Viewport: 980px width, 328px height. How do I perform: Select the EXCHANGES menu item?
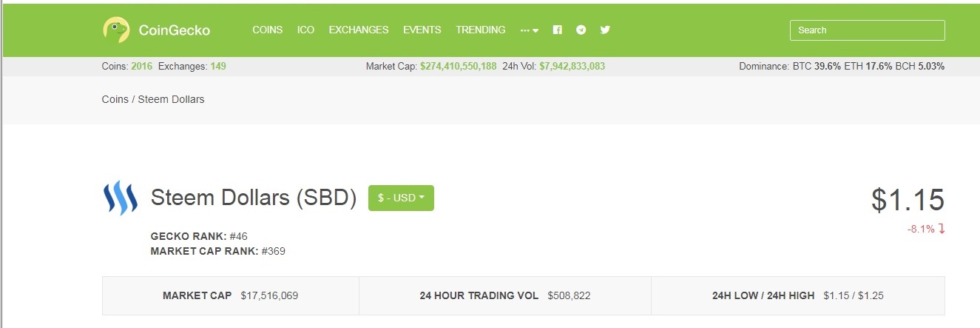tap(359, 30)
